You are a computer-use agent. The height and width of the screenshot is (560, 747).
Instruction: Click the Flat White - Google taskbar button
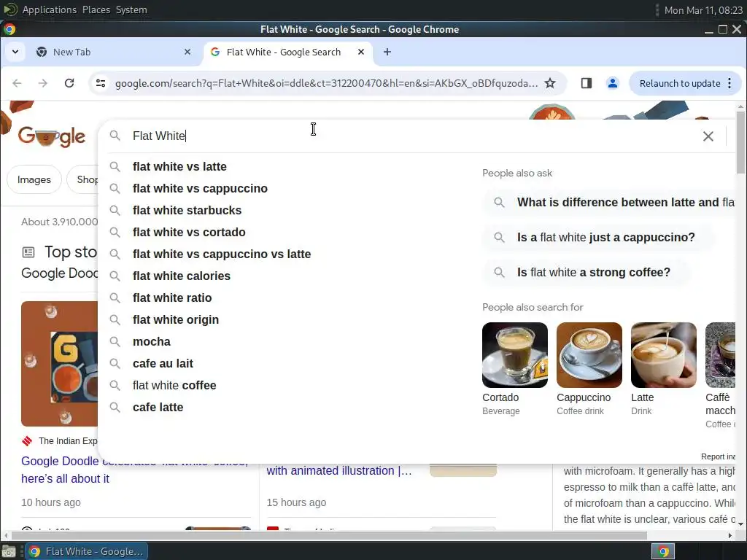pyautogui.click(x=87, y=551)
